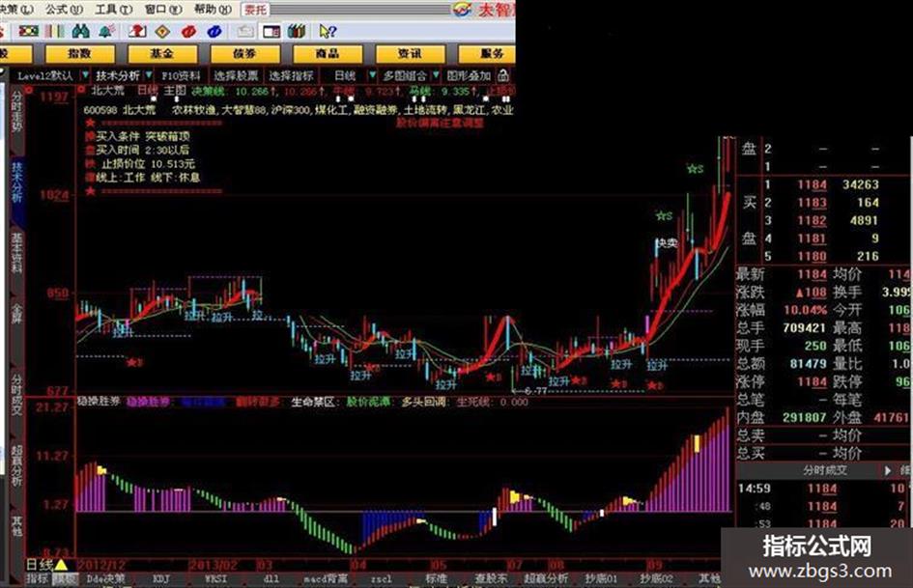This screenshot has width=913, height=588.
Task: Click the alarm bell alert icon
Action: (106, 31)
